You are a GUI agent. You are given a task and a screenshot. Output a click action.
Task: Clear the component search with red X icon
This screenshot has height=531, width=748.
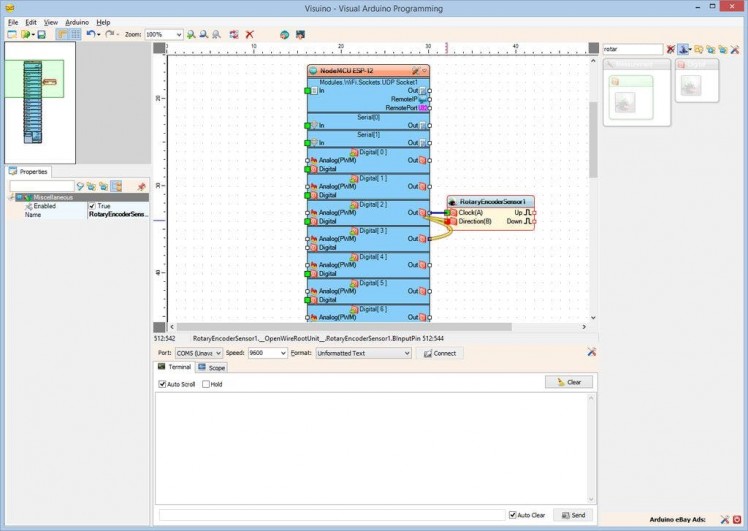(671, 49)
